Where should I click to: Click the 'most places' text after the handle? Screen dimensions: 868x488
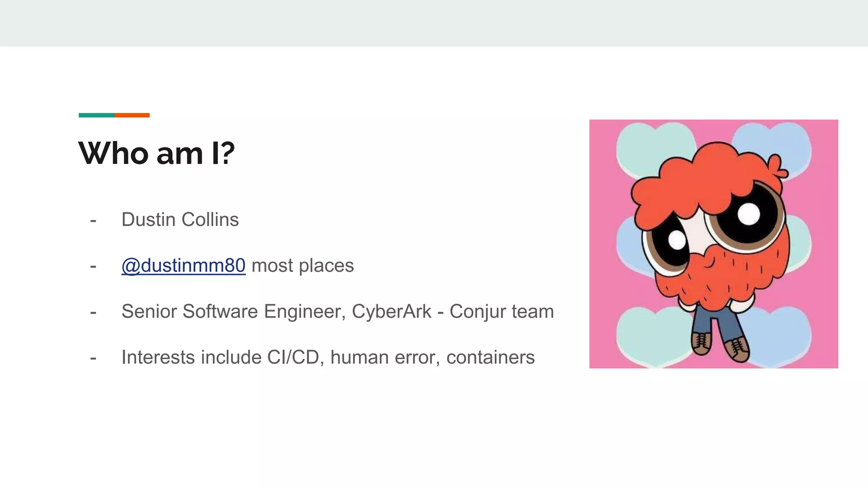pyautogui.click(x=303, y=266)
